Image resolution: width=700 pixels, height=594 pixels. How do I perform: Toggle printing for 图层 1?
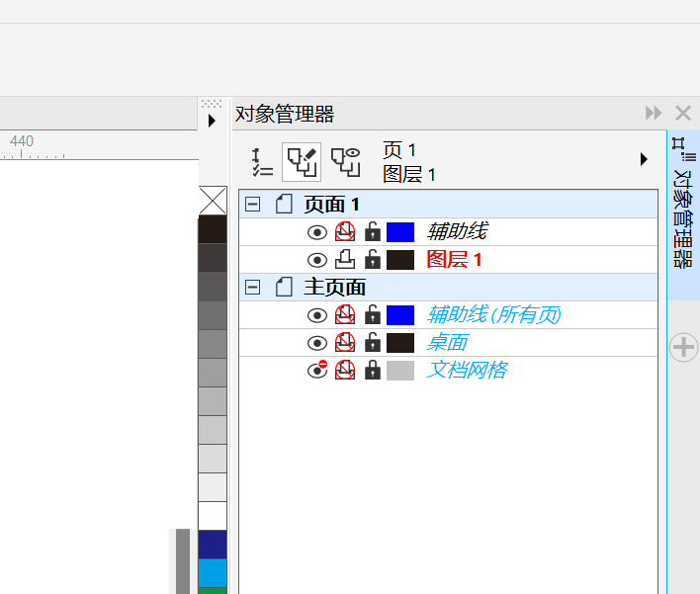tap(344, 260)
